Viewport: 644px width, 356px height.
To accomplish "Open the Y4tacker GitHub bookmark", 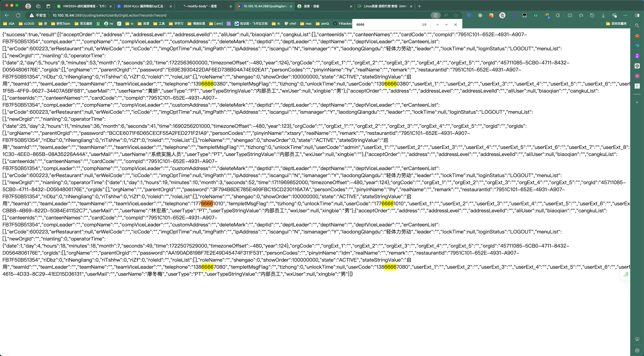I will [x=342, y=24].
